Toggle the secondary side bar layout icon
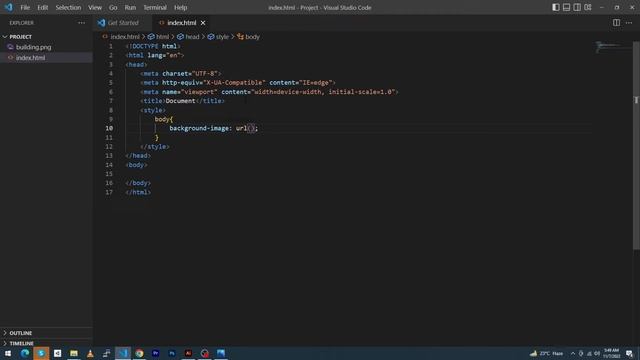This screenshot has height=360, width=640. [x=577, y=7]
